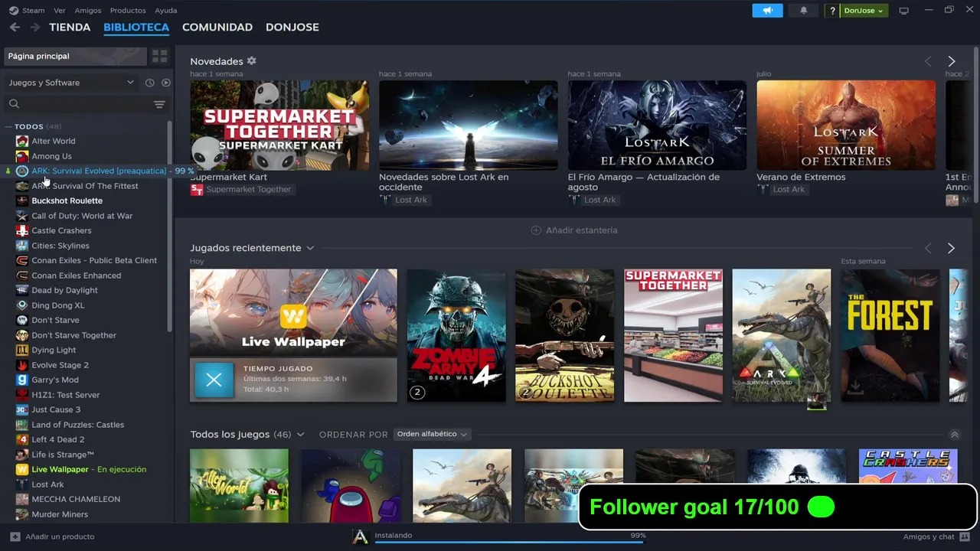
Task: Open the Zombie Army 4 recent game cover
Action: pyautogui.click(x=456, y=335)
